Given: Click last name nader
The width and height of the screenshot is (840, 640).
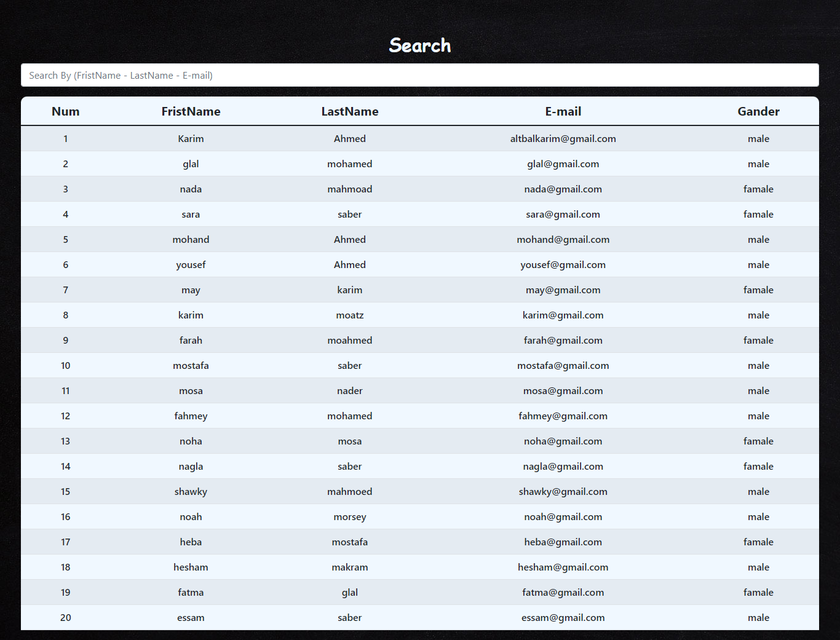Looking at the screenshot, I should [x=350, y=390].
